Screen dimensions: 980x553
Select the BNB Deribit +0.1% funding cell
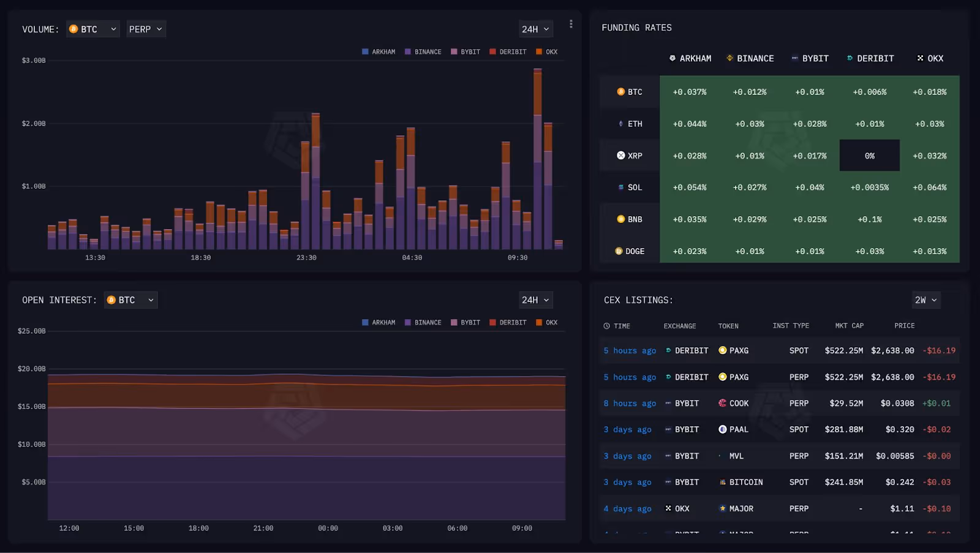pyautogui.click(x=870, y=219)
